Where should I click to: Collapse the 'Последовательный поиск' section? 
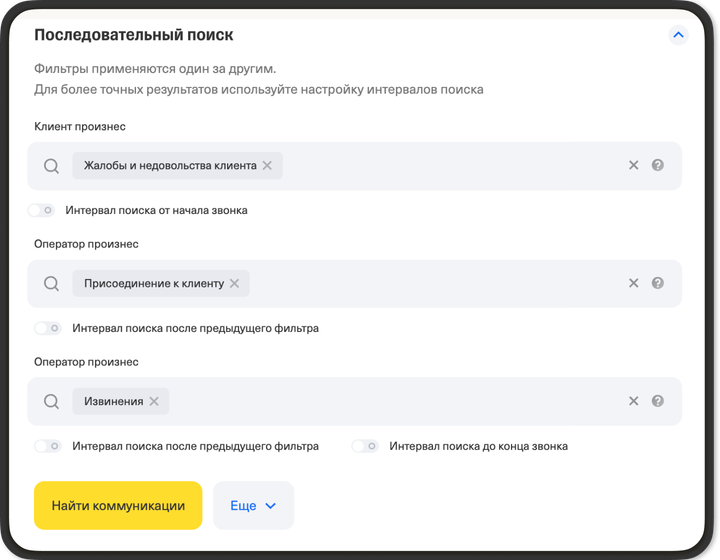pos(678,35)
